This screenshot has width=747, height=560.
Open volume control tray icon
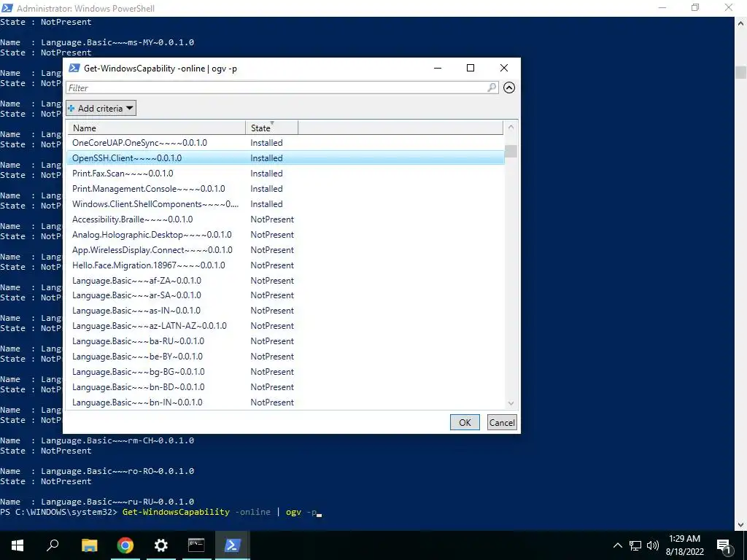pyautogui.click(x=653, y=545)
